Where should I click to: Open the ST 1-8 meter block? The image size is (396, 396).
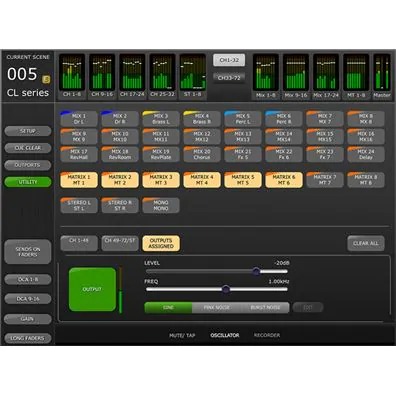[193, 76]
